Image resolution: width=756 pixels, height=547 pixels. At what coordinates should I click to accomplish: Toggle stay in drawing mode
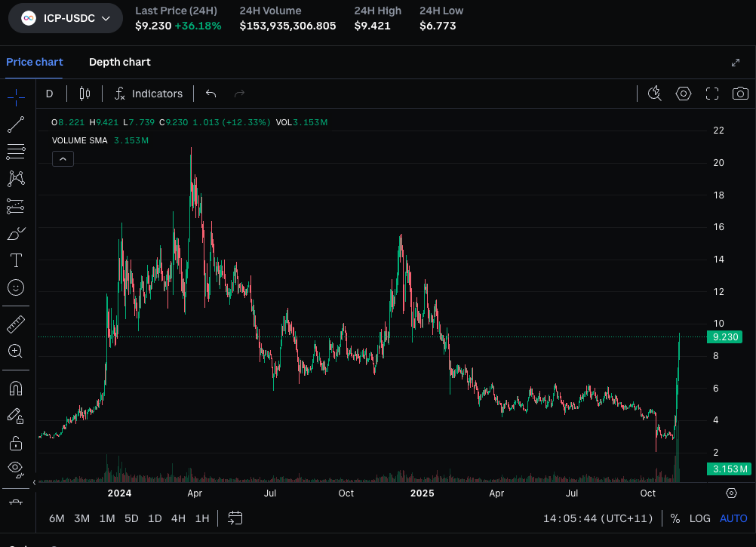pos(16,416)
